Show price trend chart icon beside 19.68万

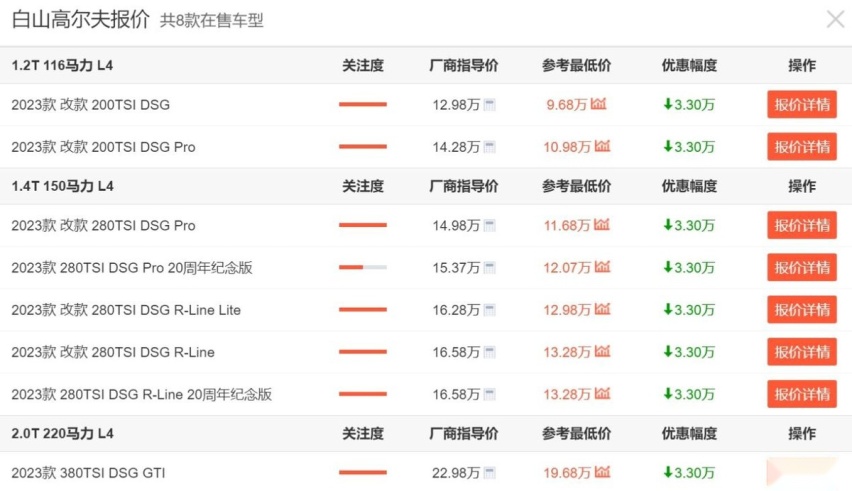coord(602,471)
